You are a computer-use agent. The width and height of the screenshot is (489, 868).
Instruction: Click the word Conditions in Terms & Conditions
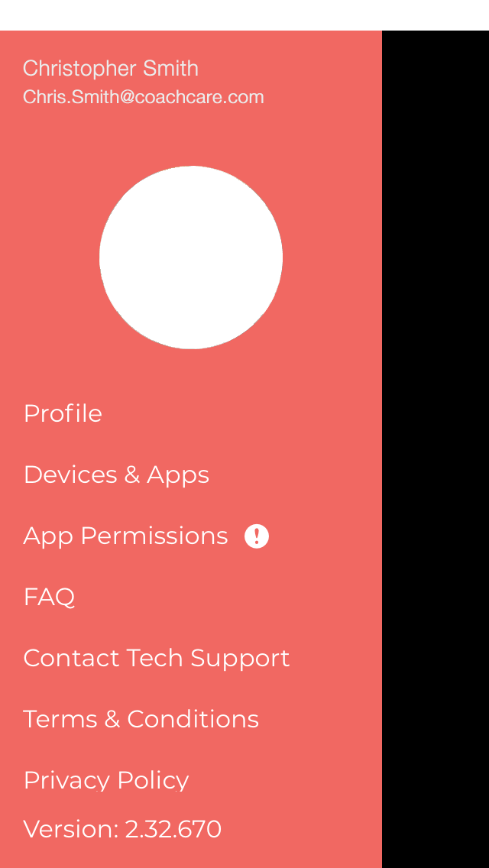(193, 719)
